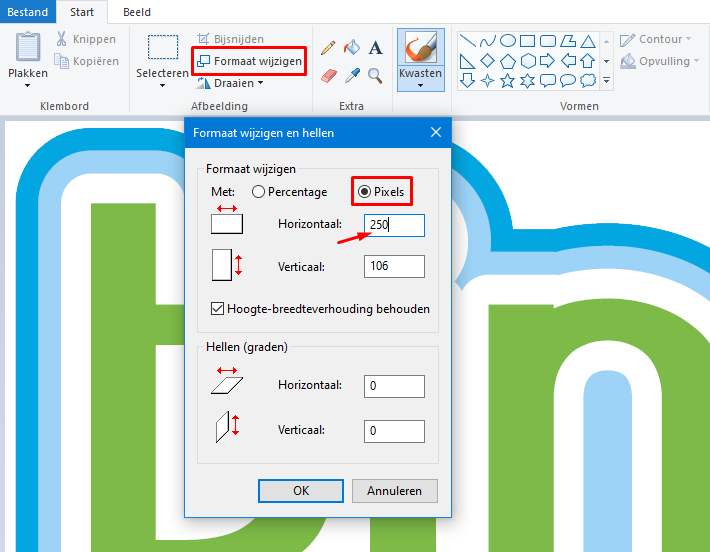Screen dimensions: 710x552
Task: Click the Knippen command
Action: click(x=86, y=39)
